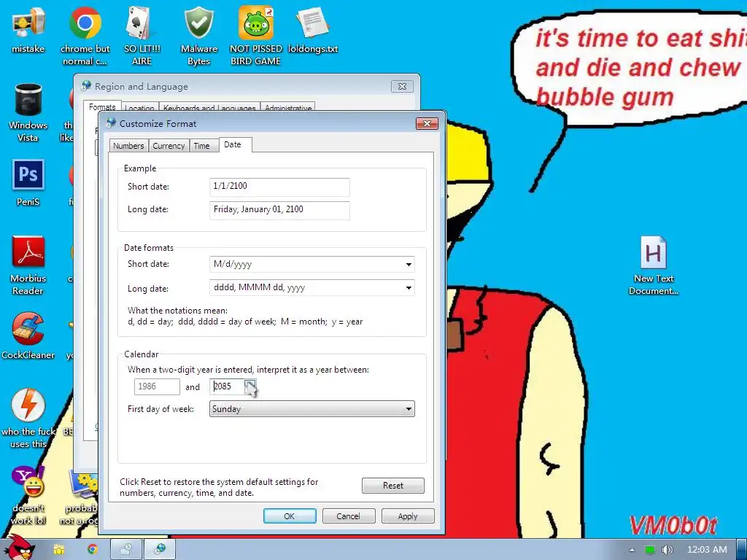The height and width of the screenshot is (560, 747).
Task: Open CockCleaner desktop icon
Action: [28, 335]
